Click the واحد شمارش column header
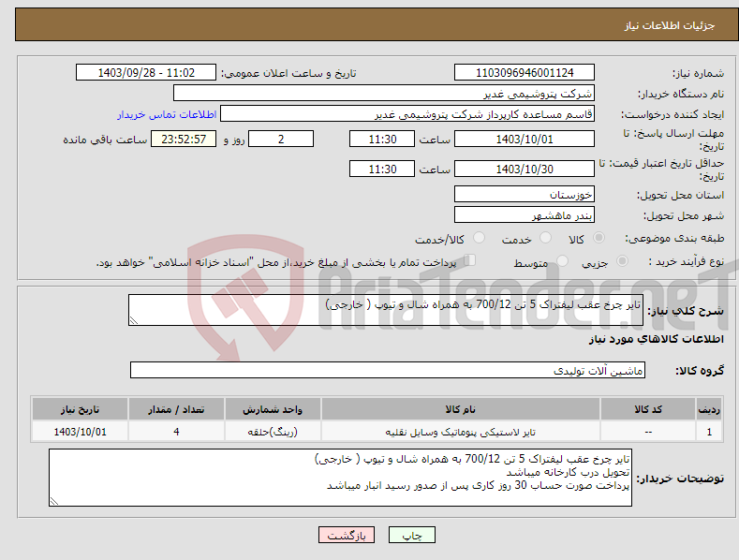The width and height of the screenshot is (739, 560). [x=273, y=409]
